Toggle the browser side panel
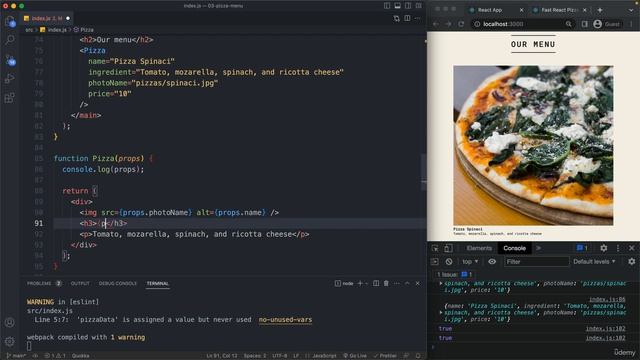The width and height of the screenshot is (640, 360). pos(584,24)
